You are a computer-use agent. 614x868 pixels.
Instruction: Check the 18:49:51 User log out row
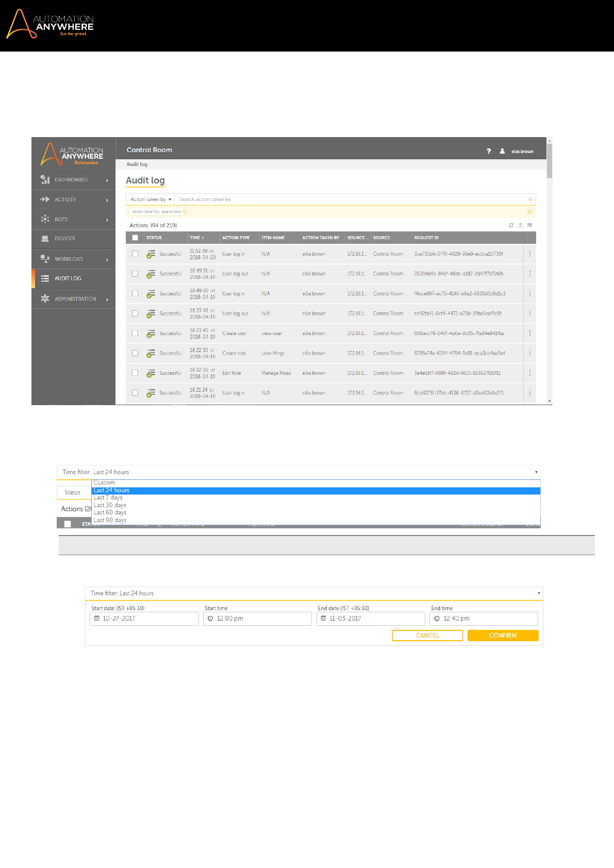(x=135, y=274)
